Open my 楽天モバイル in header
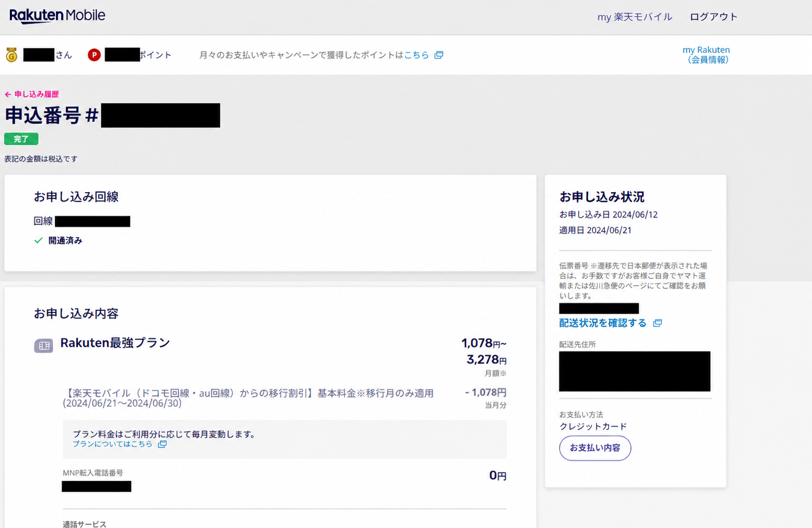Screen dimensions: 812x528 tap(635, 17)
